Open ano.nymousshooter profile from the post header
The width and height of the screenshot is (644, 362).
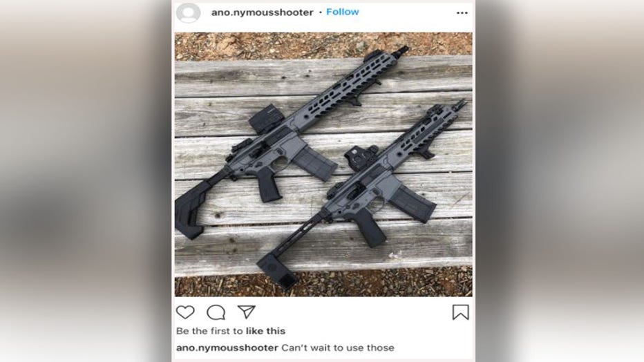pyautogui.click(x=262, y=12)
